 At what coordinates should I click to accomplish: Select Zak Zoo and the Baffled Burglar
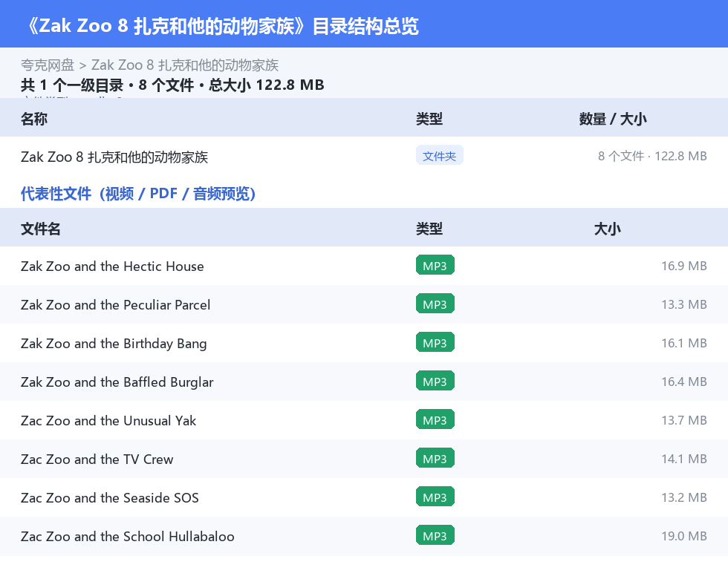click(x=364, y=382)
